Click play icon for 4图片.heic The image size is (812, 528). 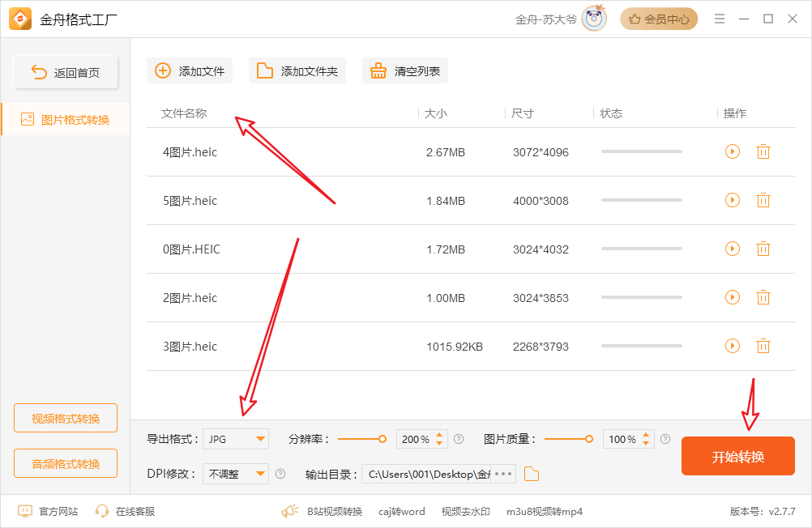click(x=732, y=151)
